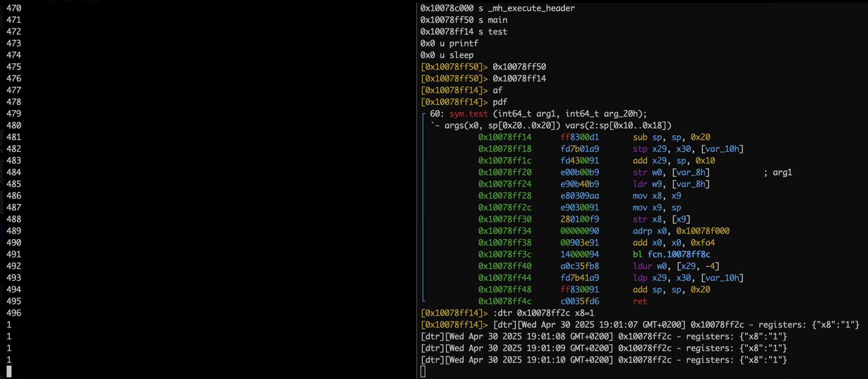Click line number 470 in left terminal
The image size is (868, 379).
14,8
